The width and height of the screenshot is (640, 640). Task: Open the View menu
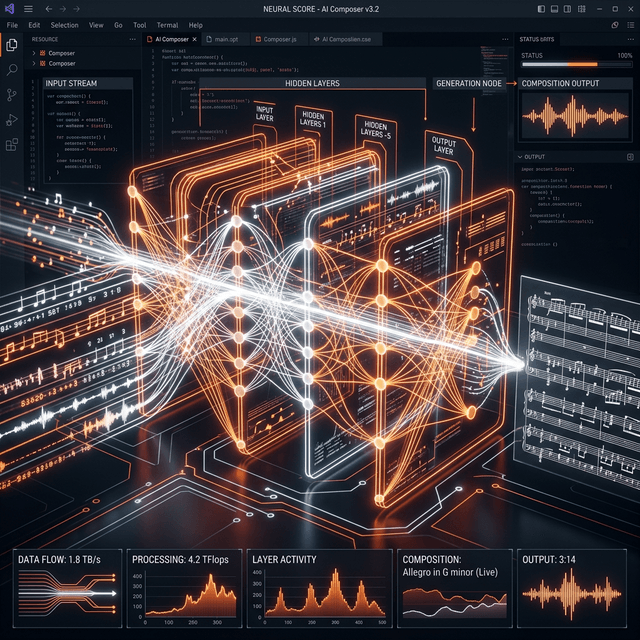tap(96, 25)
